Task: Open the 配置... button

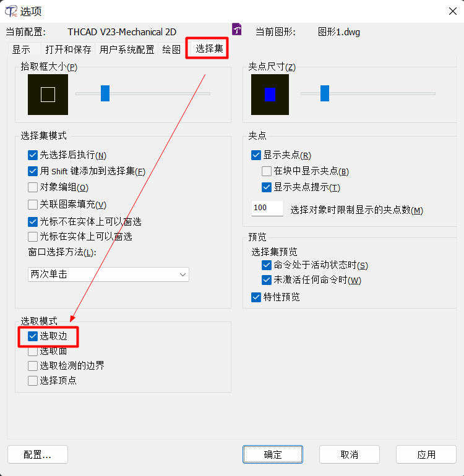Action: [x=37, y=454]
